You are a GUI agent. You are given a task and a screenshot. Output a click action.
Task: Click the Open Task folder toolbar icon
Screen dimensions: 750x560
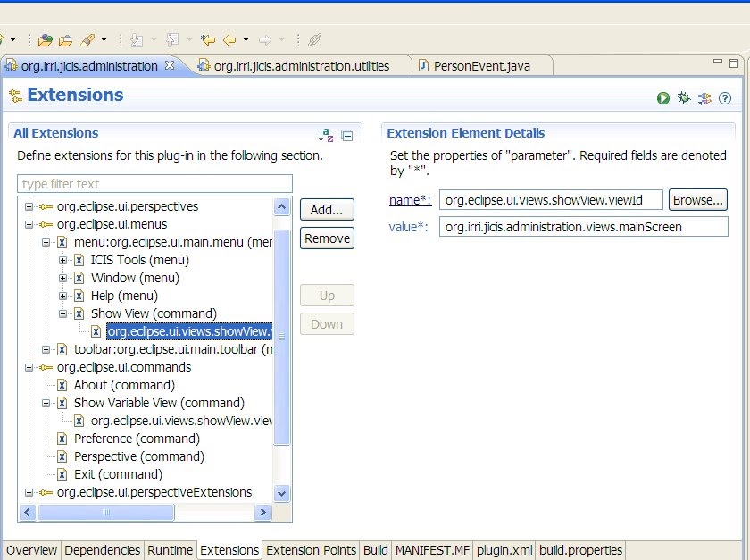tap(65, 40)
